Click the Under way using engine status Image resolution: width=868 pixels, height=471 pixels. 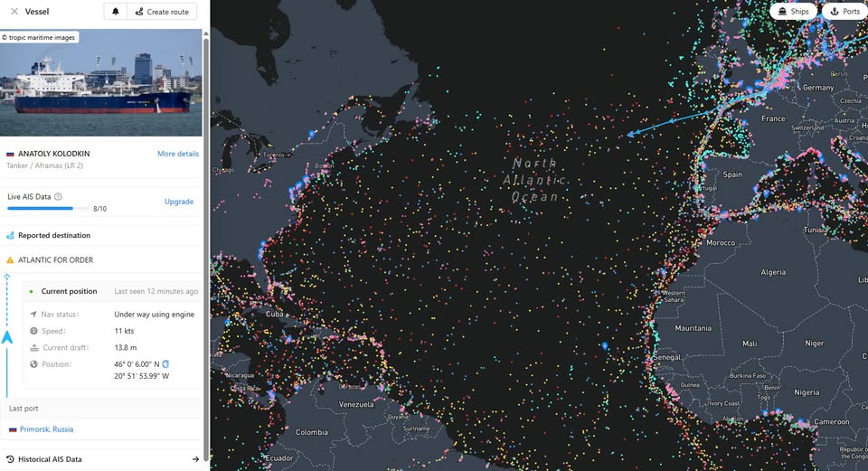click(155, 314)
